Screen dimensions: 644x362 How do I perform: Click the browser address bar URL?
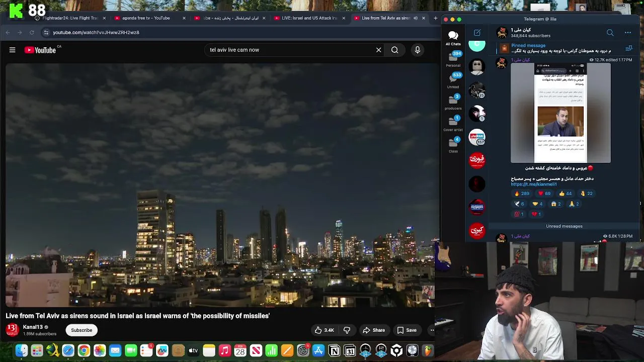(x=96, y=32)
